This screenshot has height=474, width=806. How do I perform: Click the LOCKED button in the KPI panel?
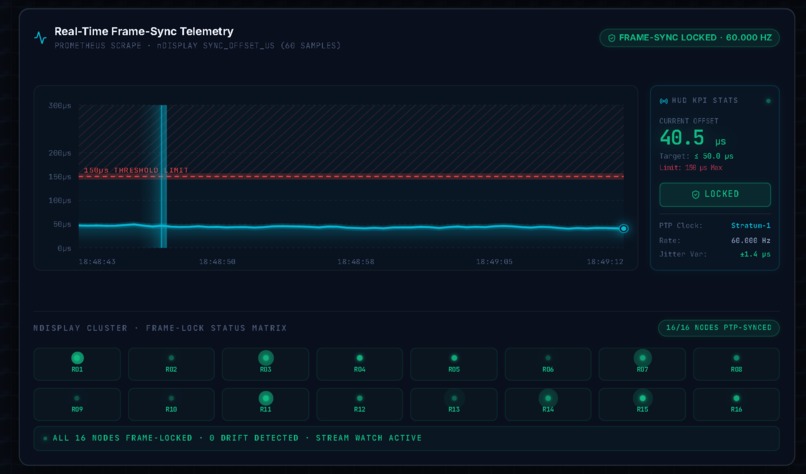pos(715,194)
